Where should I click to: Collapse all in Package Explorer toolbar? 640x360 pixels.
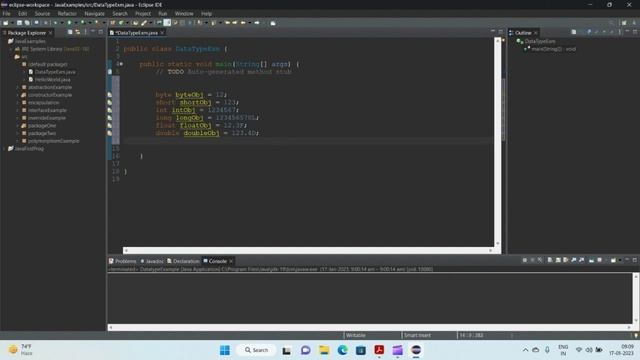(x=70, y=32)
